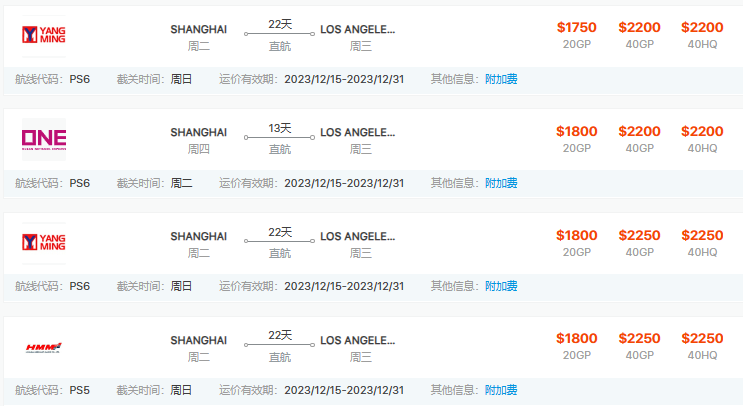Click the ONE carrier logo
The height and width of the screenshot is (406, 743).
click(x=44, y=139)
